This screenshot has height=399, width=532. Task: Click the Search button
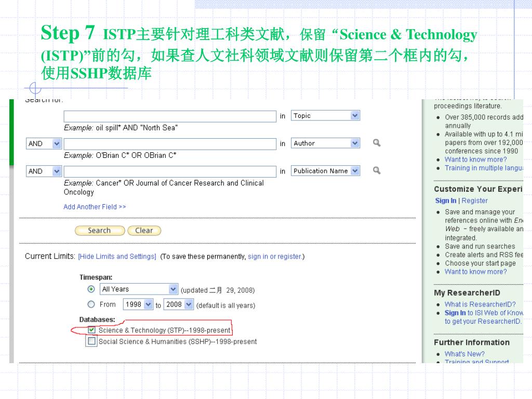[100, 230]
